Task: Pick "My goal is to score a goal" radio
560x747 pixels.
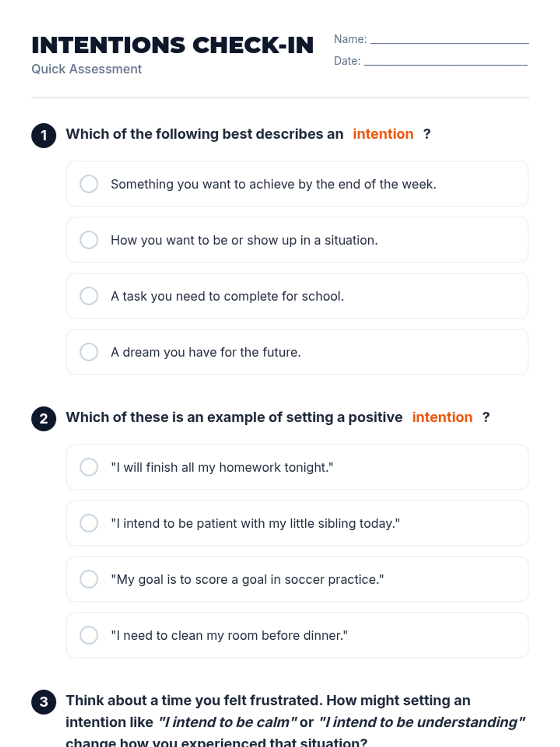Action: (89, 579)
